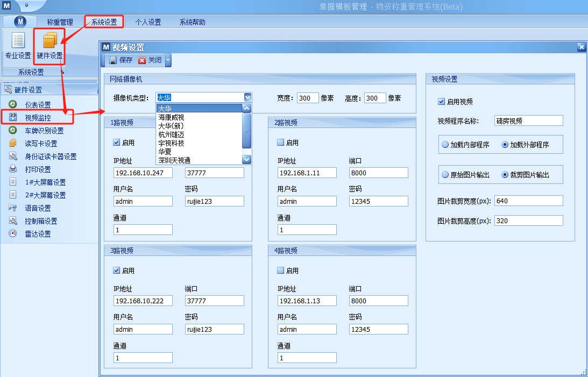This screenshot has height=377, width=588.
Task: Click the 2#大屏幕设置 document icon
Action: coord(13,195)
